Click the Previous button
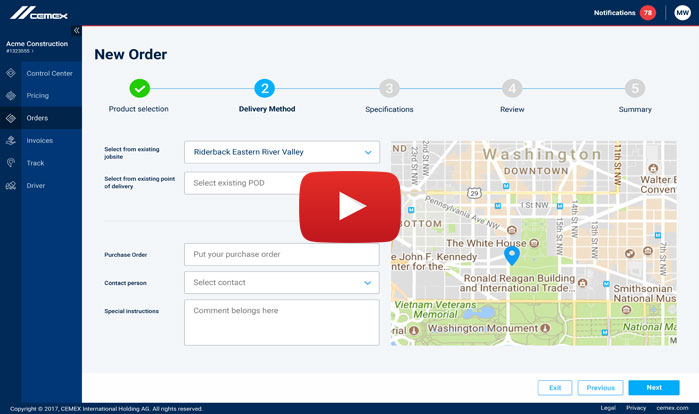 click(600, 388)
